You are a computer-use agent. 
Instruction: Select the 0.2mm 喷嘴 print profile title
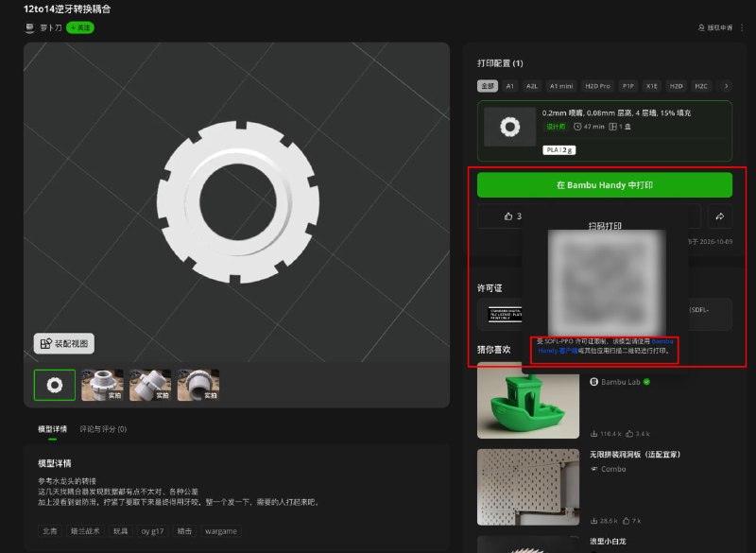616,112
